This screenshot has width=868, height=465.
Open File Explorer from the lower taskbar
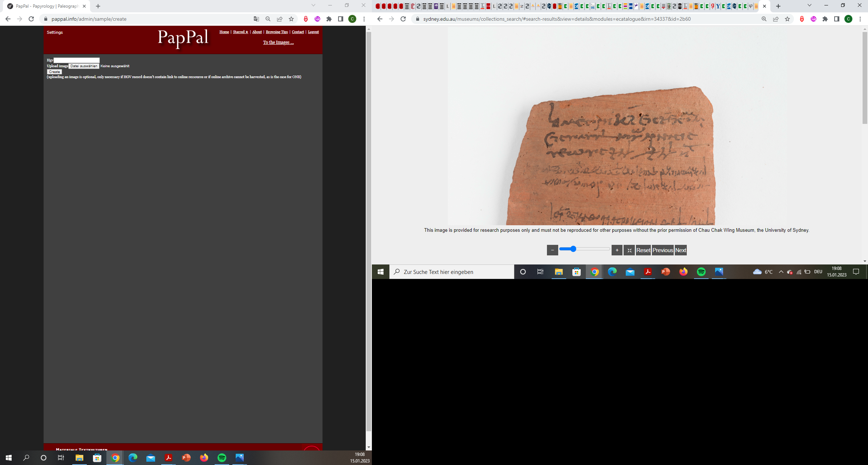79,458
